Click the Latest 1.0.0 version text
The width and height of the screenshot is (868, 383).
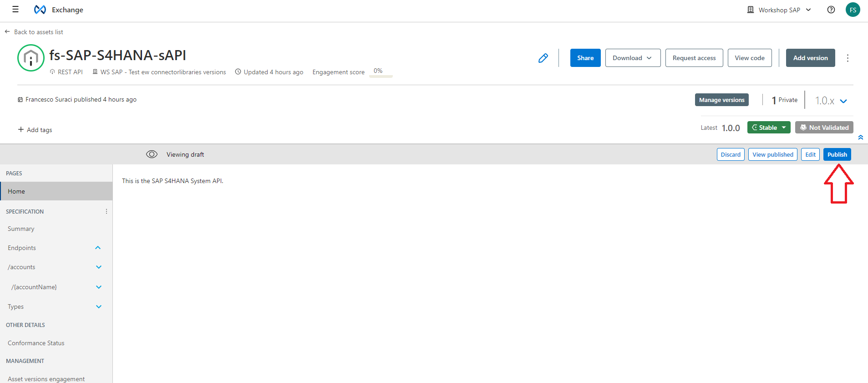[x=720, y=128]
